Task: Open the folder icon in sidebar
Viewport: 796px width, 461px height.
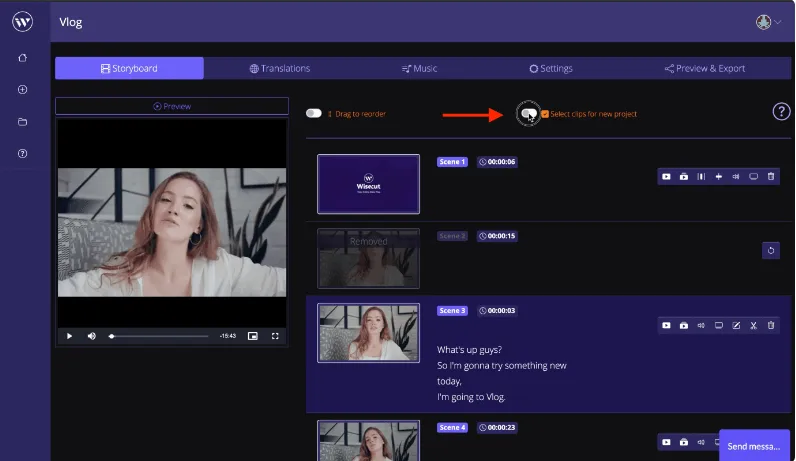Action: [x=22, y=122]
